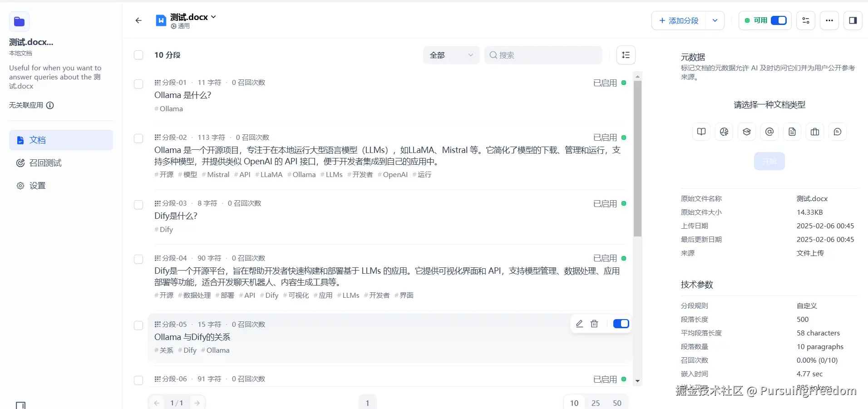The image size is (868, 409).
Task: Go to next page arrow
Action: 197,403
